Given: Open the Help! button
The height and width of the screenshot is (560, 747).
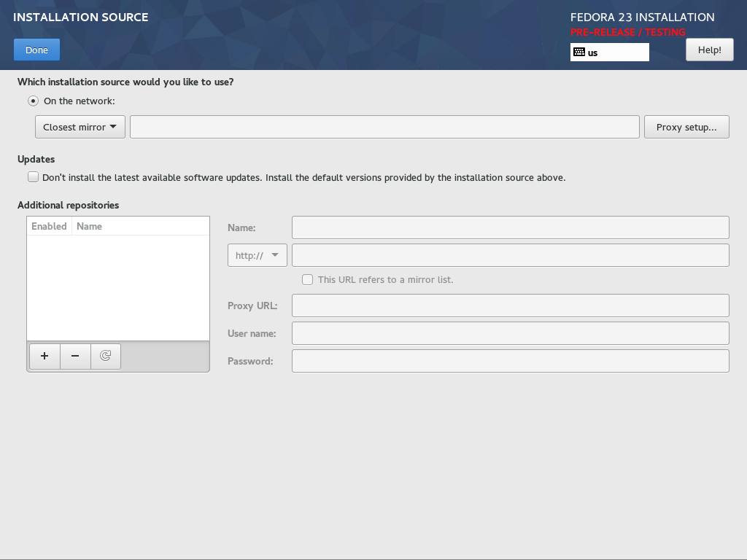Looking at the screenshot, I should coord(709,50).
